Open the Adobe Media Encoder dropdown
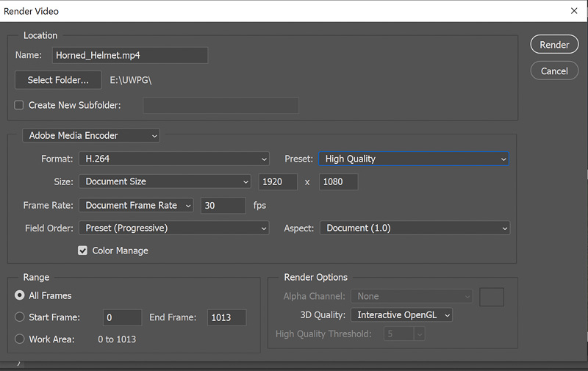The height and width of the screenshot is (371, 588). 91,135
